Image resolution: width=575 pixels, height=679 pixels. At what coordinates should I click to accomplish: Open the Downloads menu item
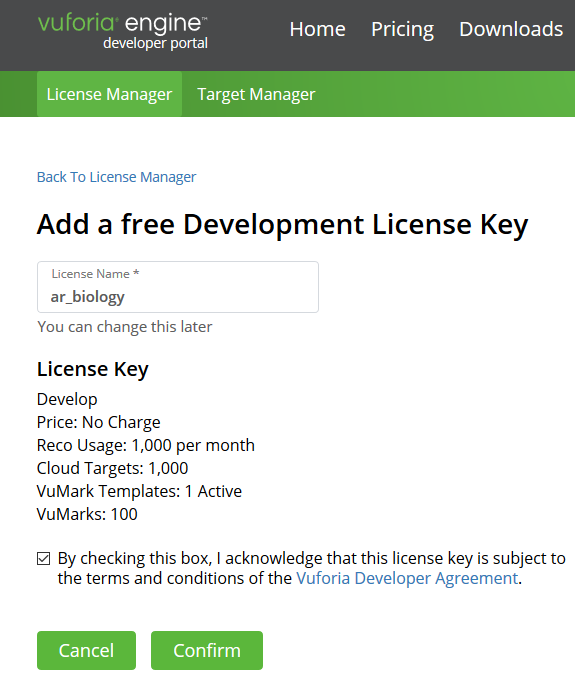click(x=511, y=29)
